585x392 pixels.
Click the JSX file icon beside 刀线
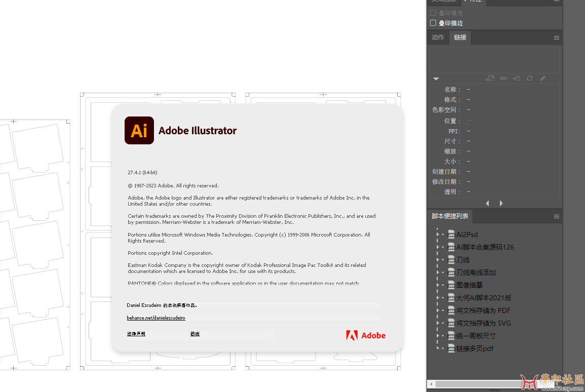tap(451, 260)
